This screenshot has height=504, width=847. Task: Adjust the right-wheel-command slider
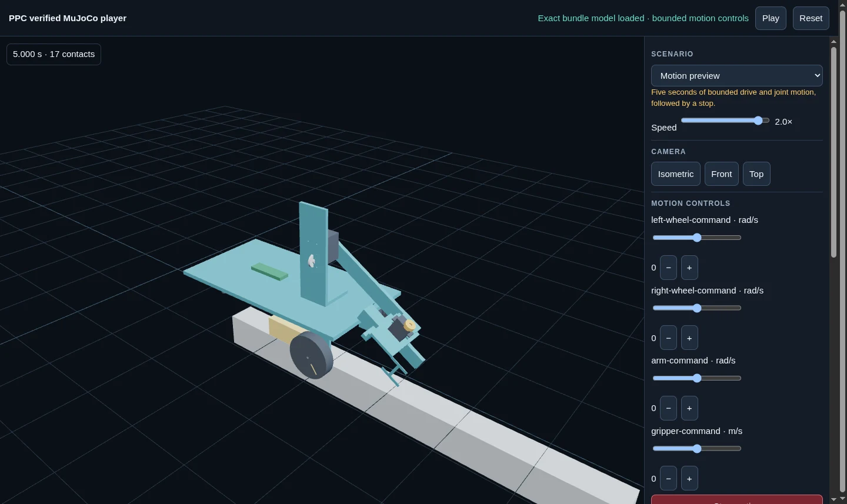[697, 308]
